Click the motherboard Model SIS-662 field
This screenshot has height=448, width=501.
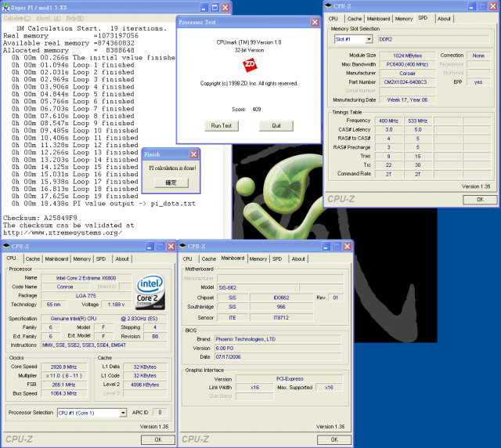pos(258,287)
